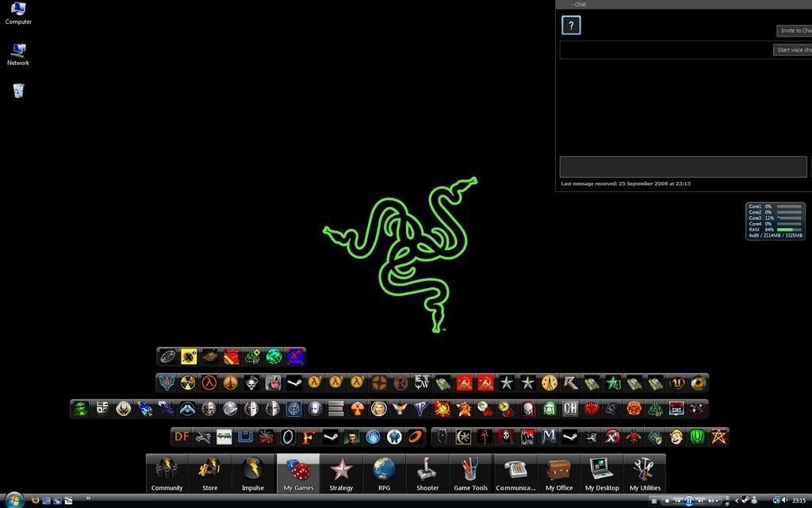Image resolution: width=812 pixels, height=508 pixels.
Task: Open the Communications dock tab
Action: [515, 473]
